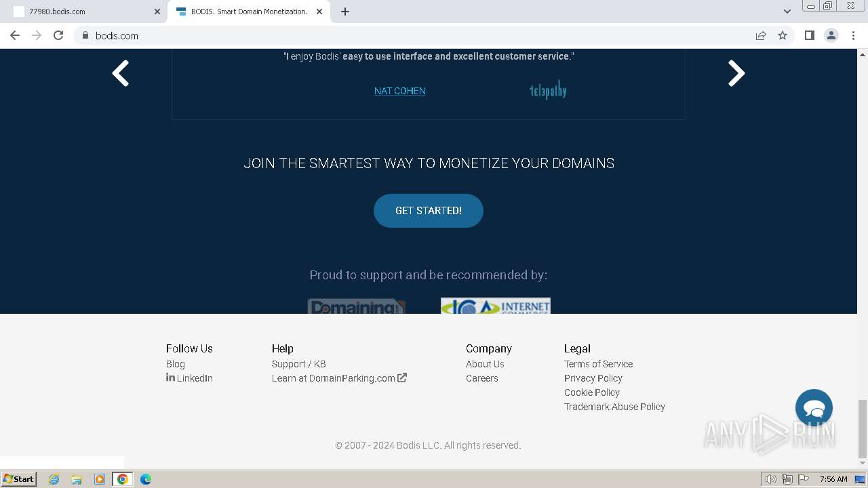Open the Trademark Abuse Policy
Viewport: 868px width, 488px height.
point(614,407)
